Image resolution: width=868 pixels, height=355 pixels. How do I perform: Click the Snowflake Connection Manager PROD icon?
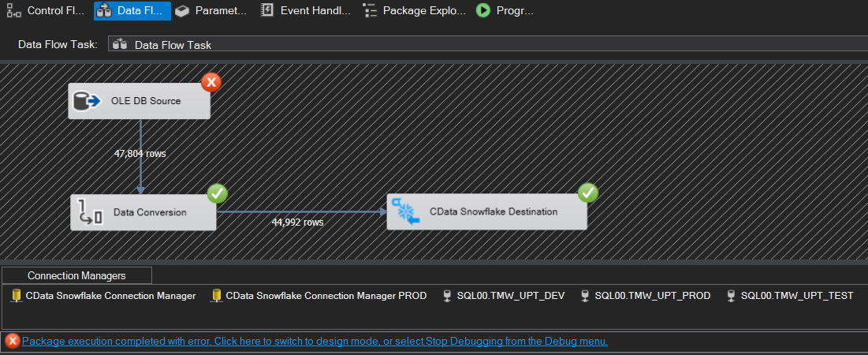[217, 296]
